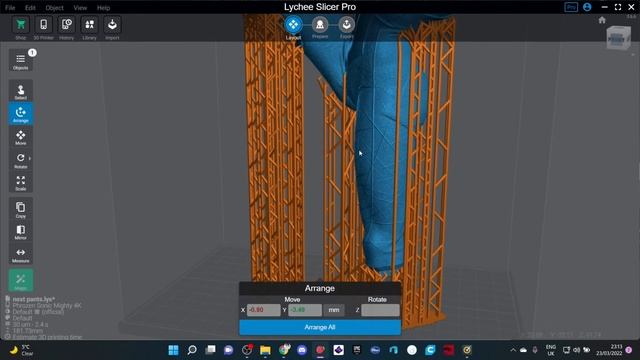
Task: Open the Help menu
Action: pos(103,8)
